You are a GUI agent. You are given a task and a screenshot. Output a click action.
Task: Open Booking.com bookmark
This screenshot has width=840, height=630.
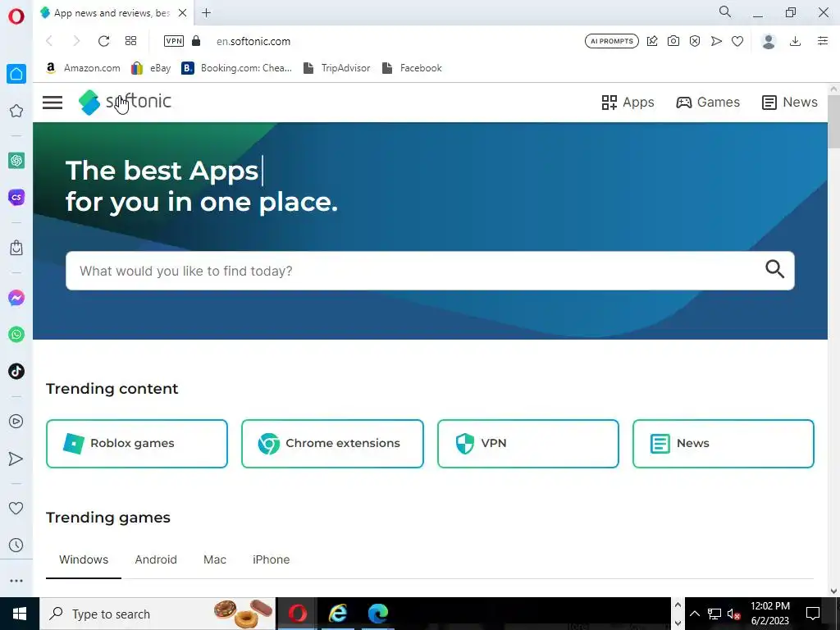click(x=237, y=68)
